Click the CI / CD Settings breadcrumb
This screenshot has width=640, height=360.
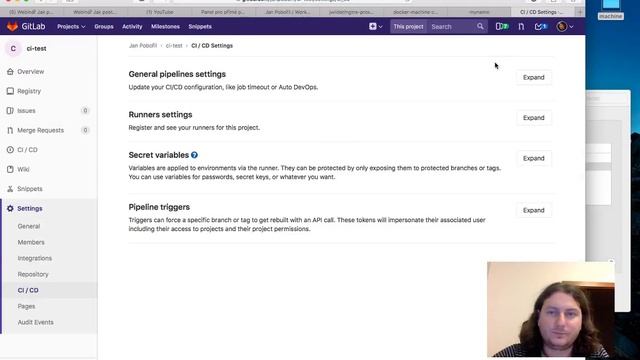[212, 46]
